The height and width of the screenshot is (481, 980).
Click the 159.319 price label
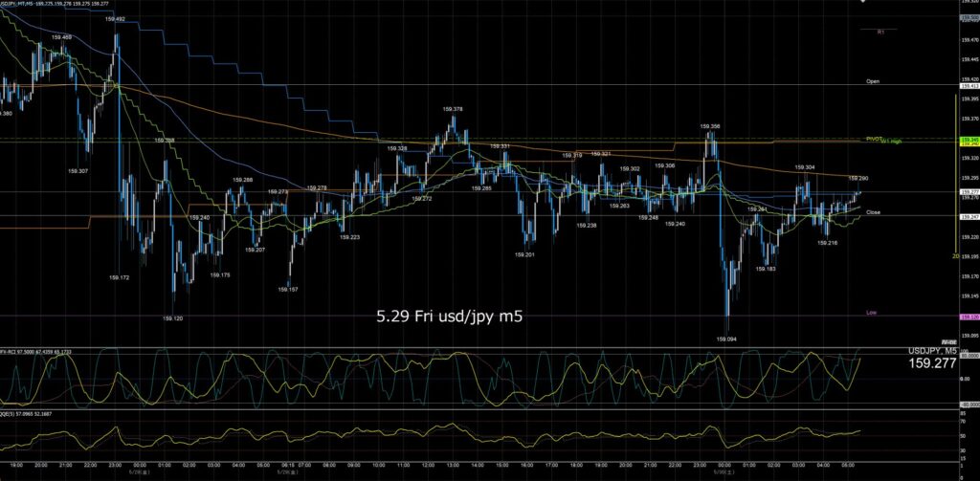point(572,156)
